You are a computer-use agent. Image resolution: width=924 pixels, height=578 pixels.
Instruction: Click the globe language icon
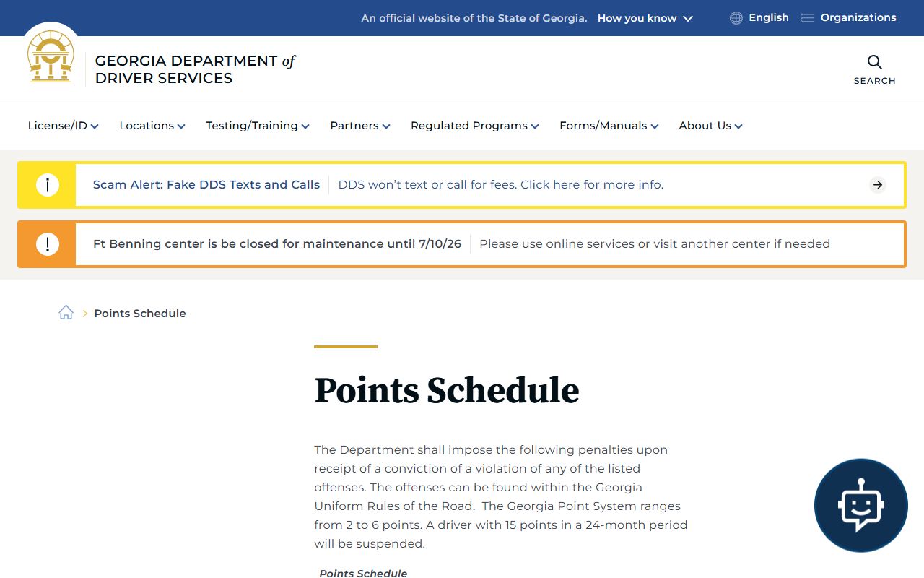(736, 18)
